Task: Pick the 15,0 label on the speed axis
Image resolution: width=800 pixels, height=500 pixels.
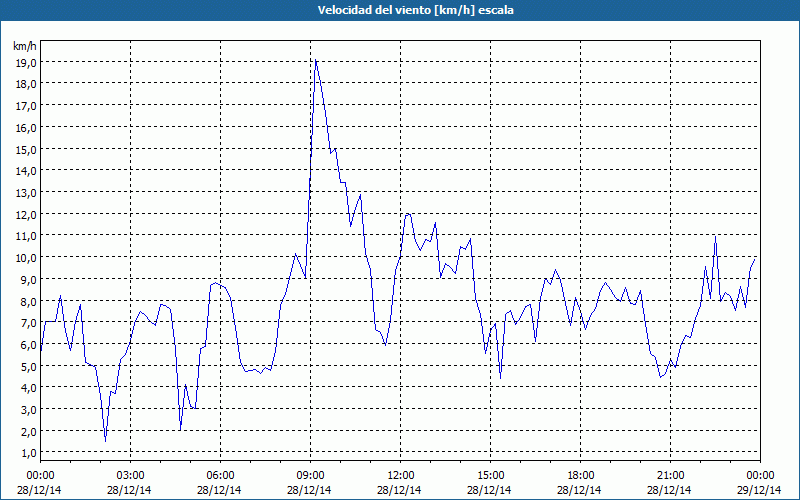Action: (x=27, y=149)
